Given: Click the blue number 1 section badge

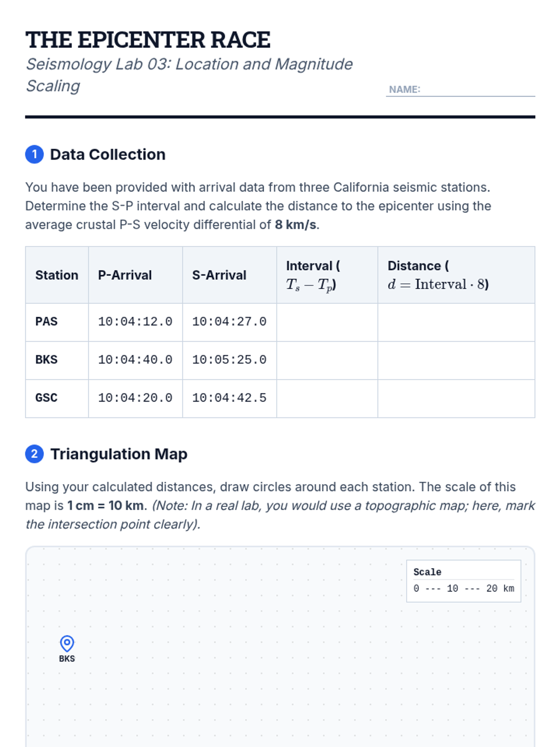Looking at the screenshot, I should (35, 155).
